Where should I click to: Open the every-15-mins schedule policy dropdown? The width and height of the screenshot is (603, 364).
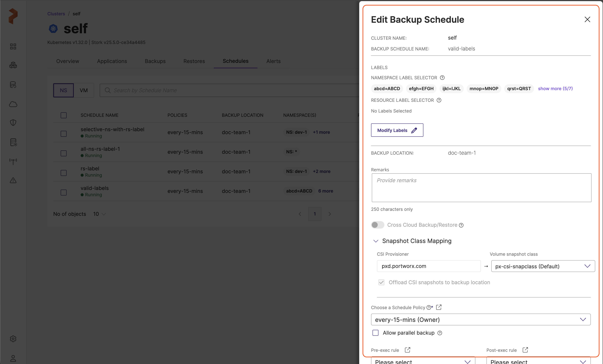(481, 319)
